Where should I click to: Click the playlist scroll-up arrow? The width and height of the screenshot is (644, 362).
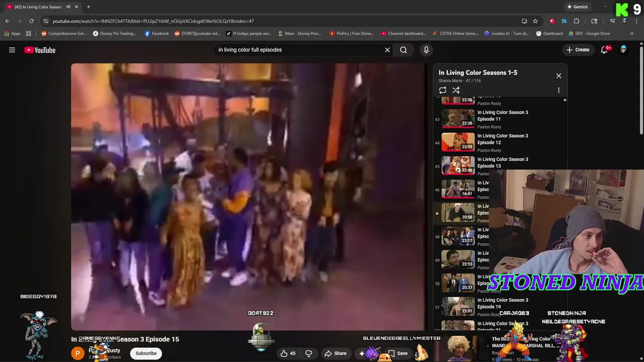point(565,100)
